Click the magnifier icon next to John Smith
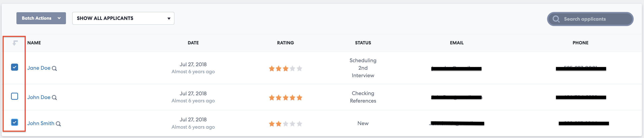 point(58,124)
